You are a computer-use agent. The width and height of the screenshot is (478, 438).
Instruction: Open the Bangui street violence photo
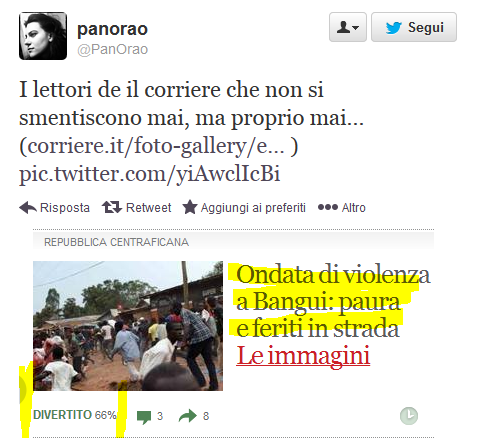coord(128,326)
